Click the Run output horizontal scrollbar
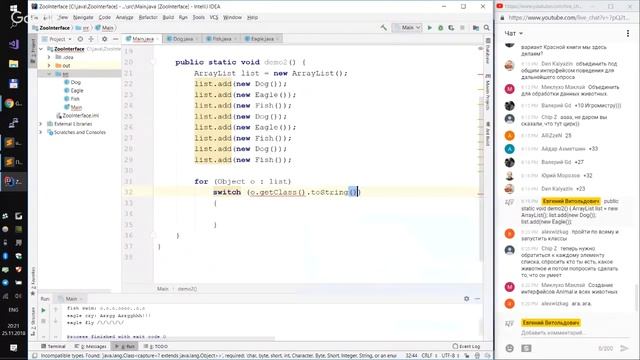This screenshot has height=360, width=640. click(170, 338)
